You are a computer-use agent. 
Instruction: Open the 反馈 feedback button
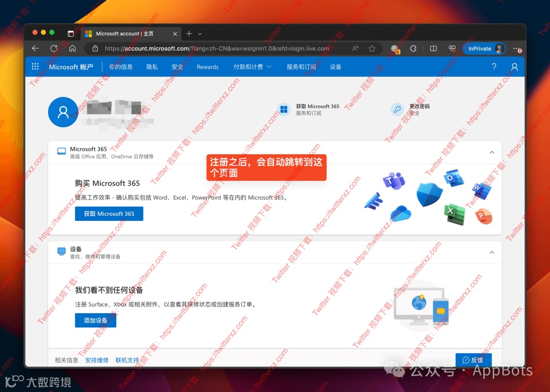point(474,360)
